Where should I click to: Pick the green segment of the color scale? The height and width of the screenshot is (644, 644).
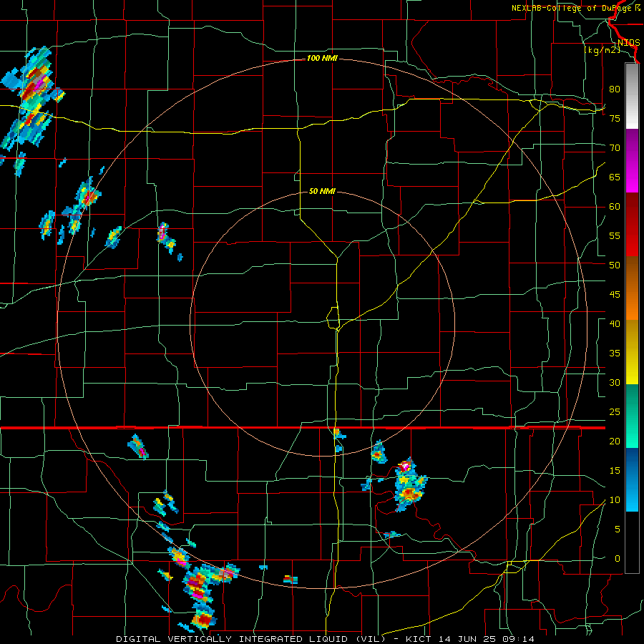632,416
